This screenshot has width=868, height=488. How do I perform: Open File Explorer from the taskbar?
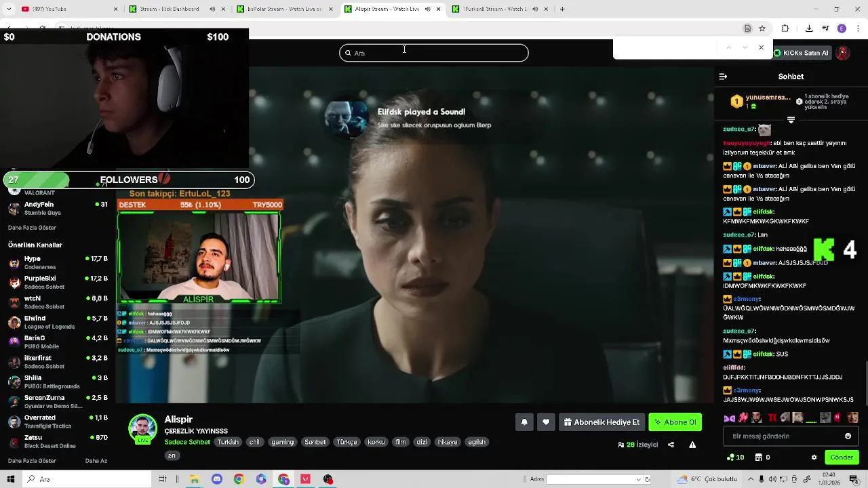(x=195, y=479)
